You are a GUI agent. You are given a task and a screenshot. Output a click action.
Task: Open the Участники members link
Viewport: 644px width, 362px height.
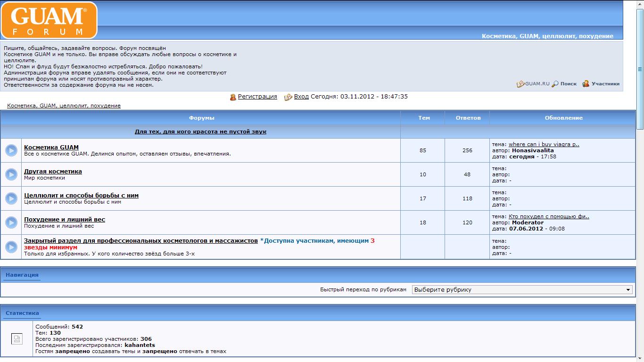click(606, 84)
